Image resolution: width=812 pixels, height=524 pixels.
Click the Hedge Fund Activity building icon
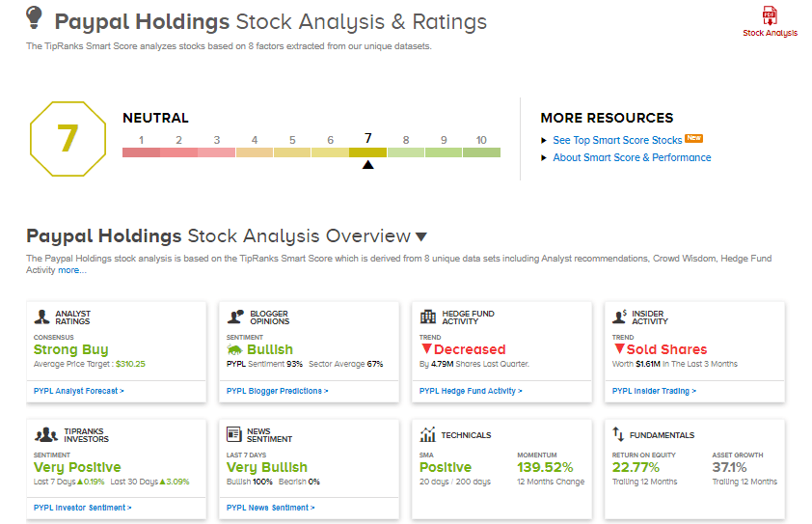(428, 317)
